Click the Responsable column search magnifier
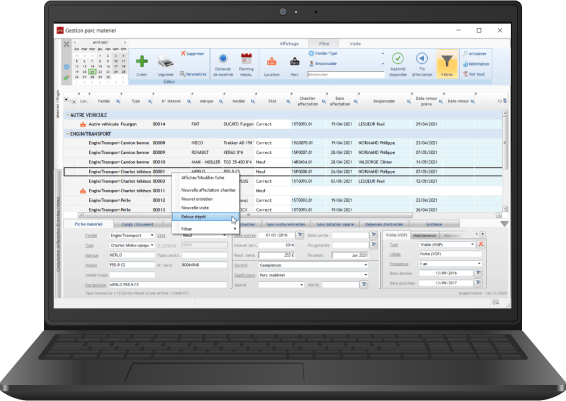This screenshot has height=401, width=566. pos(409,101)
